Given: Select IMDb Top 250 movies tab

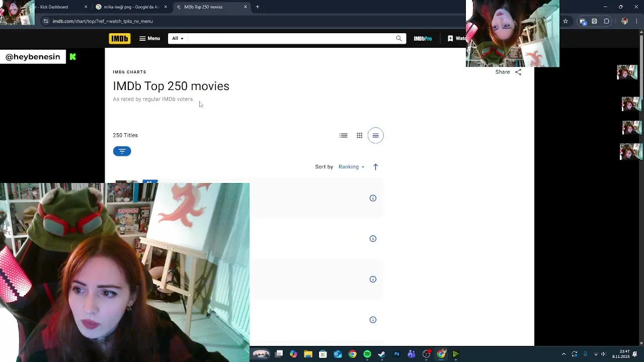Looking at the screenshot, I should [x=211, y=7].
